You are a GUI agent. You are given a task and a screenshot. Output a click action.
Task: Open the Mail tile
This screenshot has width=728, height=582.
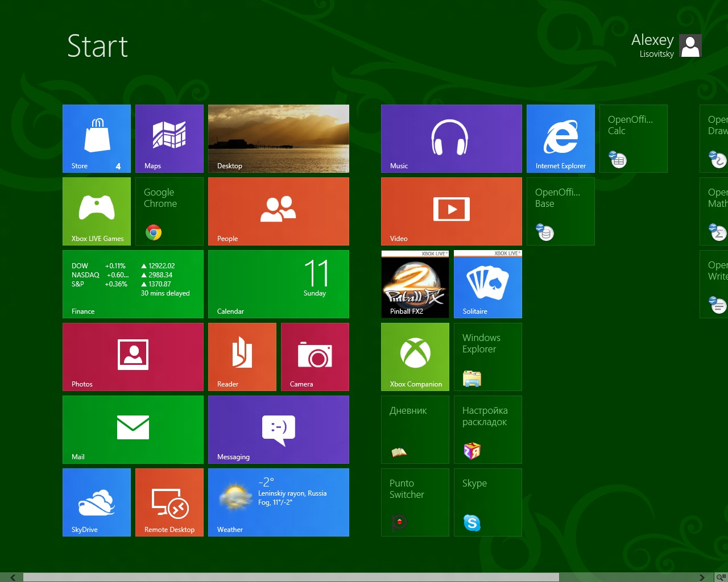[133, 430]
